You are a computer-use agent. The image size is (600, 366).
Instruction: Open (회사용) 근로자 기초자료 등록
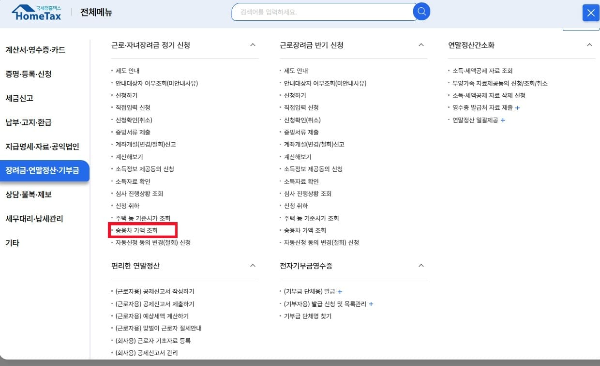click(x=153, y=340)
